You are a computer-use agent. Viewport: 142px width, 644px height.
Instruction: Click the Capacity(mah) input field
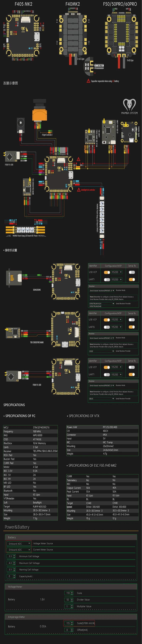click(11, 576)
